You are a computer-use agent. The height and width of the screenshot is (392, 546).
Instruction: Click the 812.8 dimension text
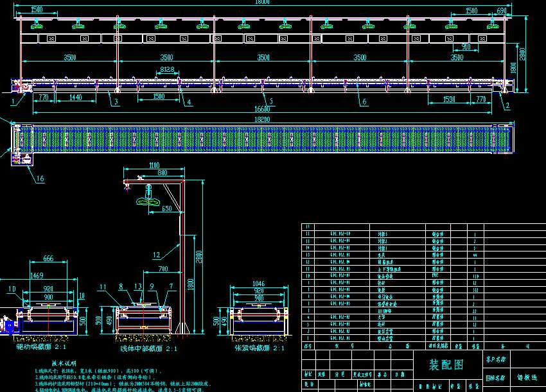click(x=167, y=69)
